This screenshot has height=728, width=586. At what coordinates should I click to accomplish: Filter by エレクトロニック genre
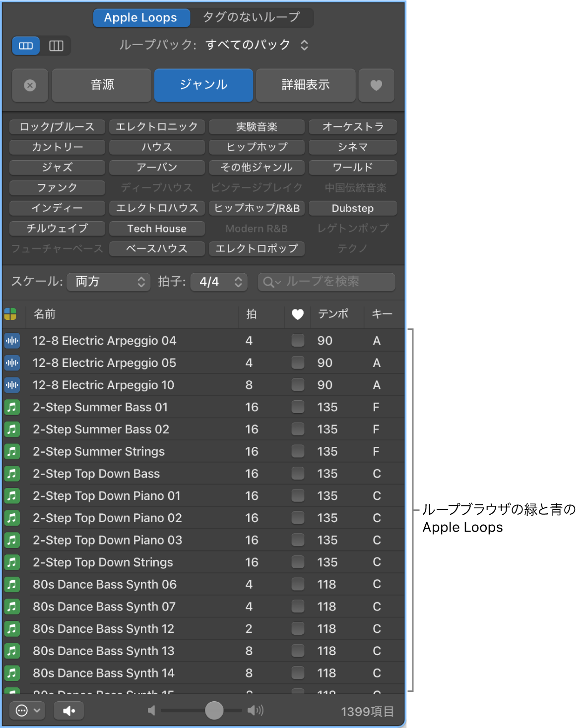tap(157, 127)
